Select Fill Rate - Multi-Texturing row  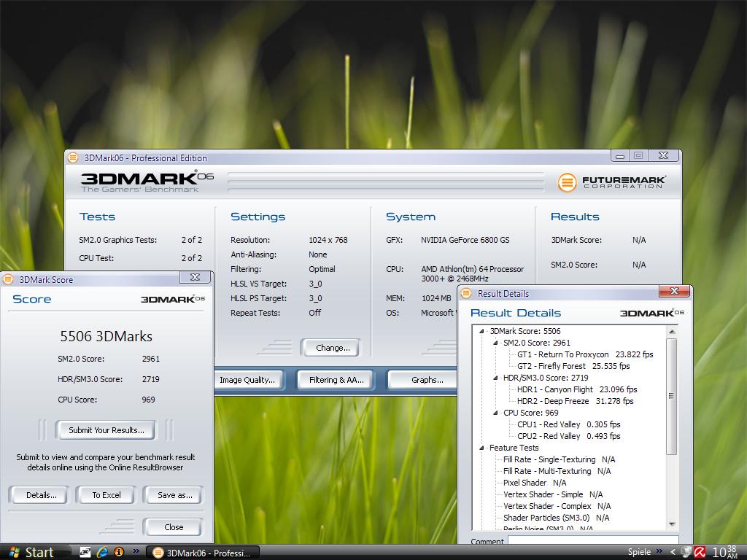click(557, 472)
